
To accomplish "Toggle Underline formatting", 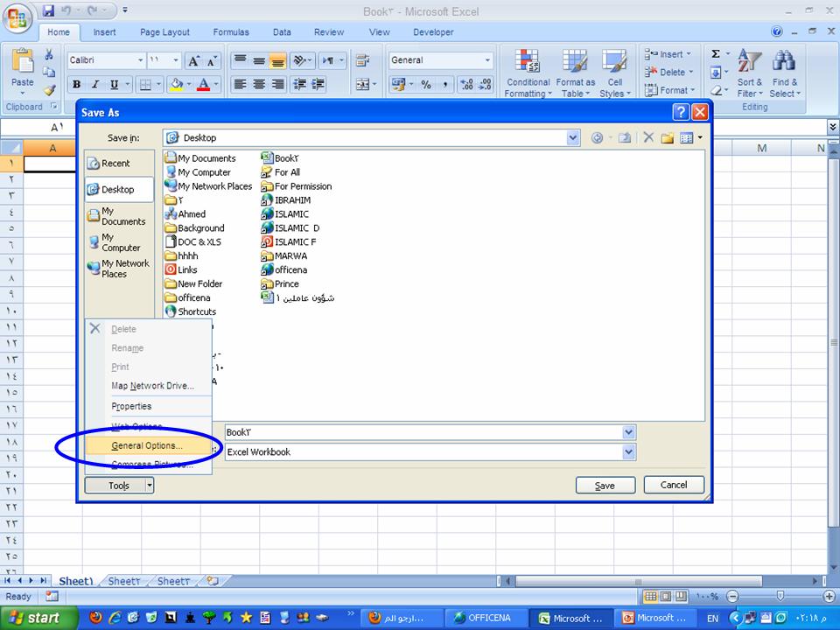I will pos(114,84).
